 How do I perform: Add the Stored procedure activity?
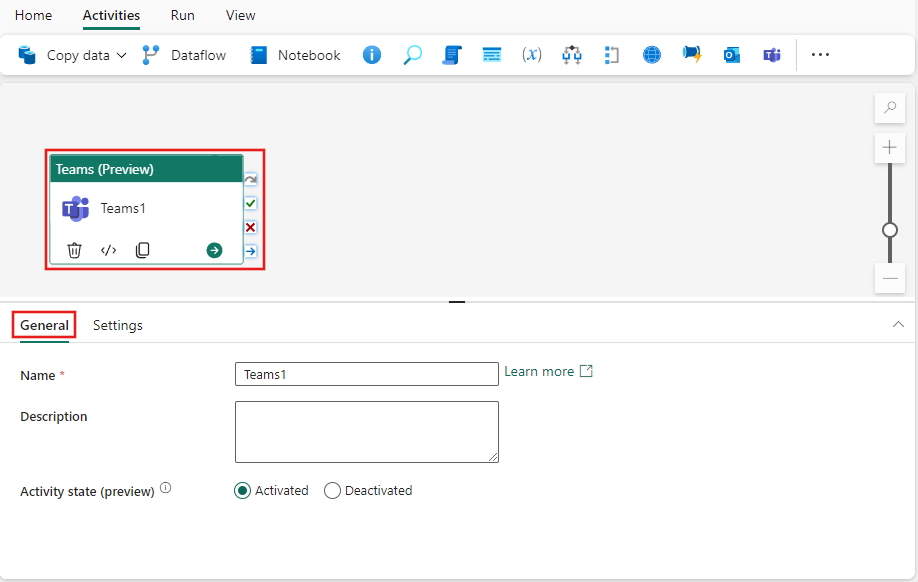pyautogui.click(x=492, y=55)
